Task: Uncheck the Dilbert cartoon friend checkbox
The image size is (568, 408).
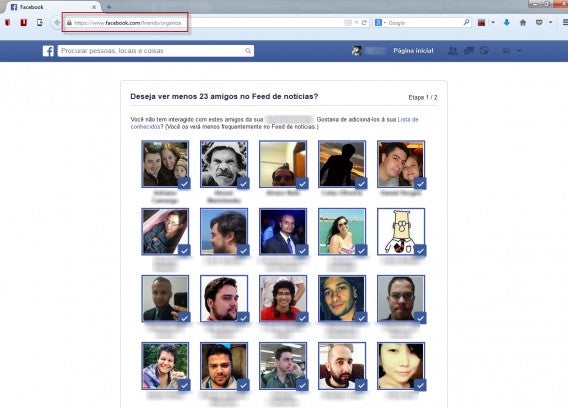Action: [x=420, y=250]
